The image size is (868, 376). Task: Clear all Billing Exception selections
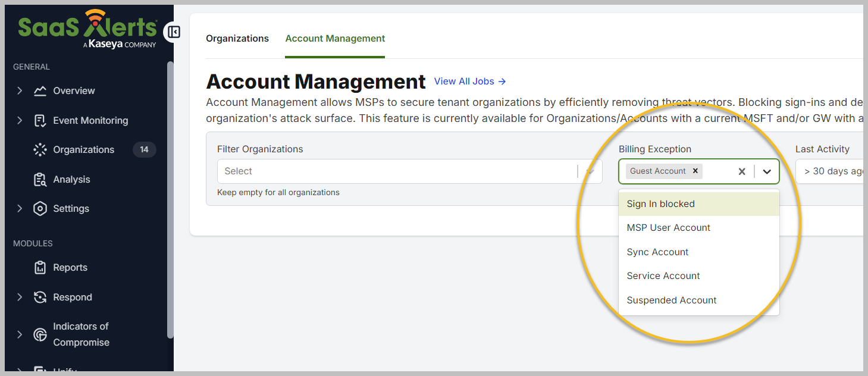tap(742, 171)
